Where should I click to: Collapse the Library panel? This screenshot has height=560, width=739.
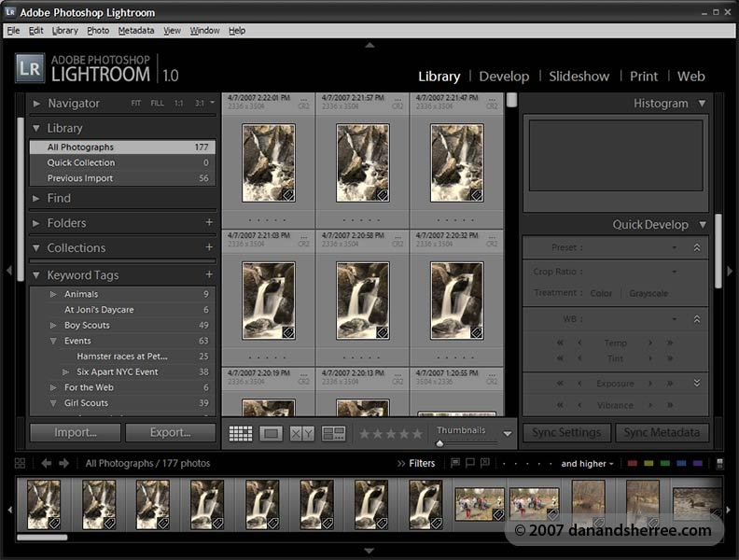click(36, 128)
